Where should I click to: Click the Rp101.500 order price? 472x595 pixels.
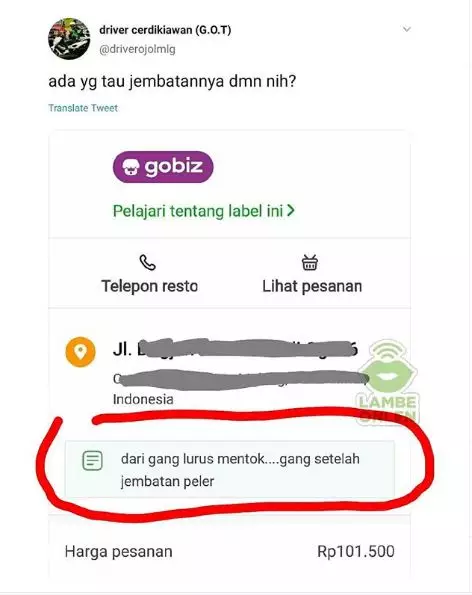[x=356, y=551]
